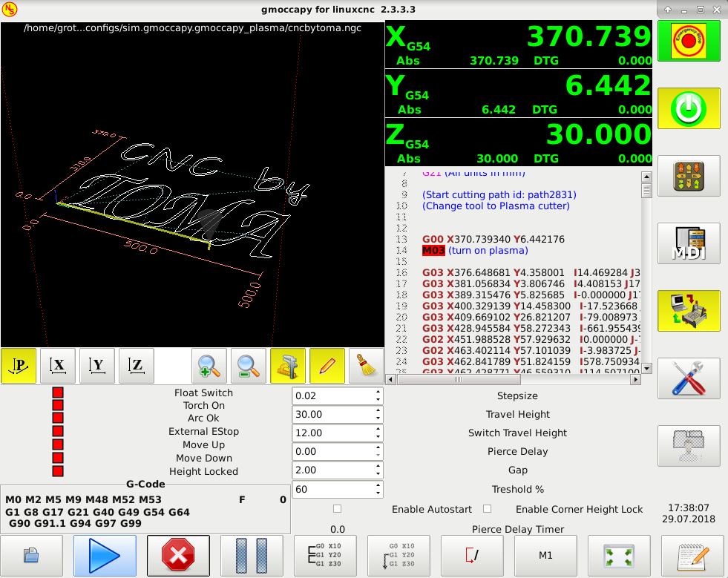Increase the Travel Height value
This screenshot has width=728, height=578.
(x=378, y=411)
